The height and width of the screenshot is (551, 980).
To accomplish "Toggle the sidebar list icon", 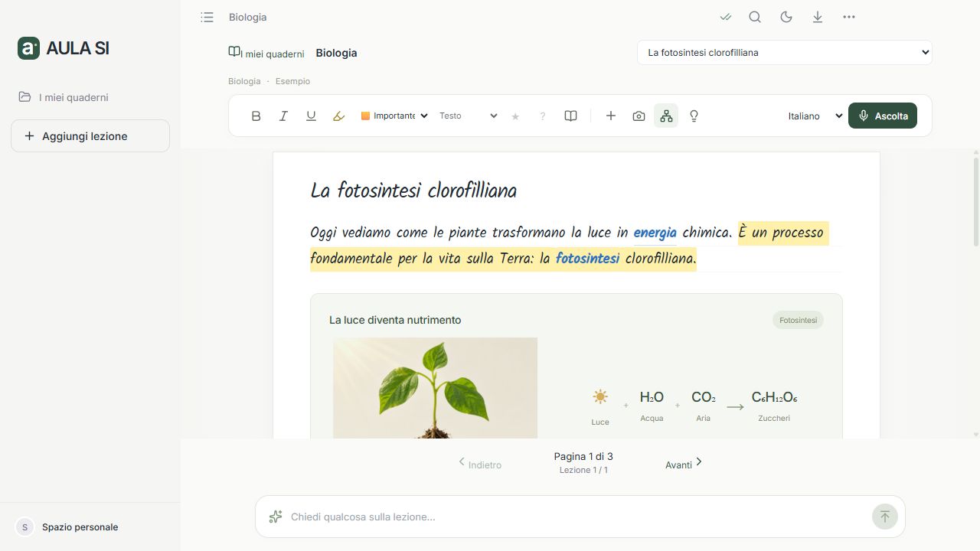I will 207,17.
